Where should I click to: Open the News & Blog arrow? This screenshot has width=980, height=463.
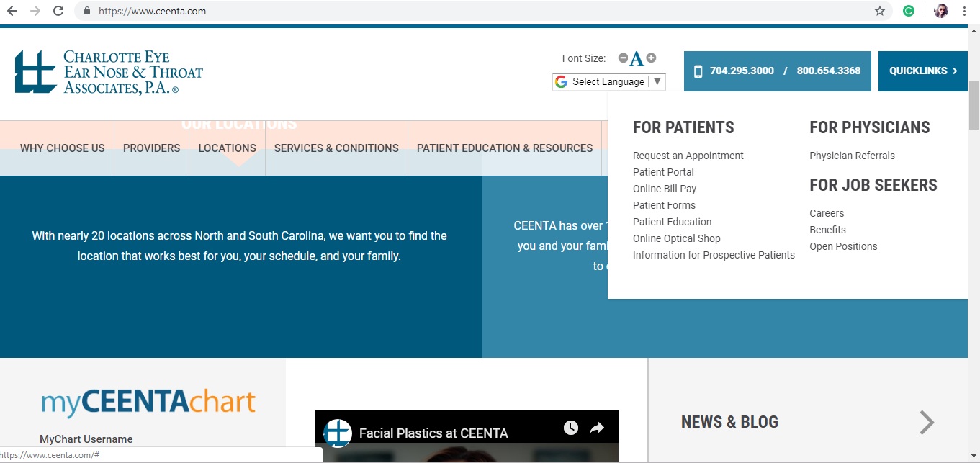tap(927, 423)
